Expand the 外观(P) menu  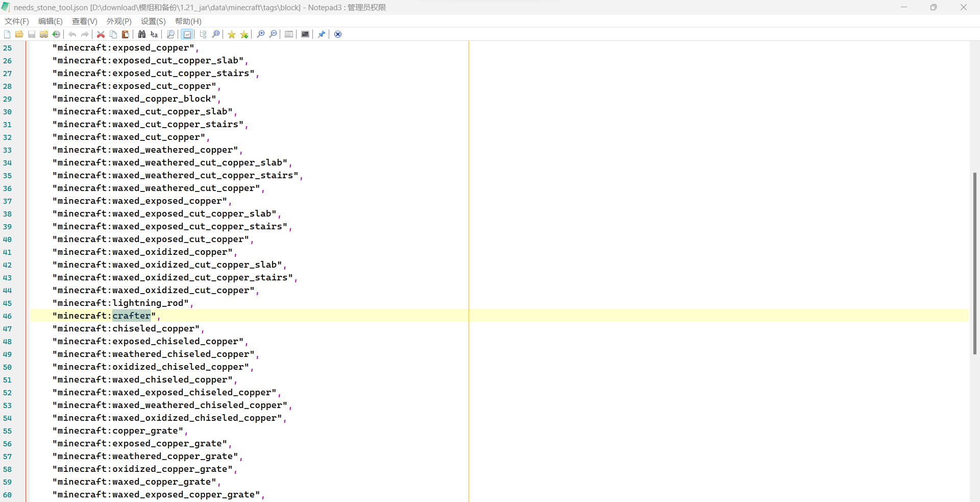pos(119,21)
